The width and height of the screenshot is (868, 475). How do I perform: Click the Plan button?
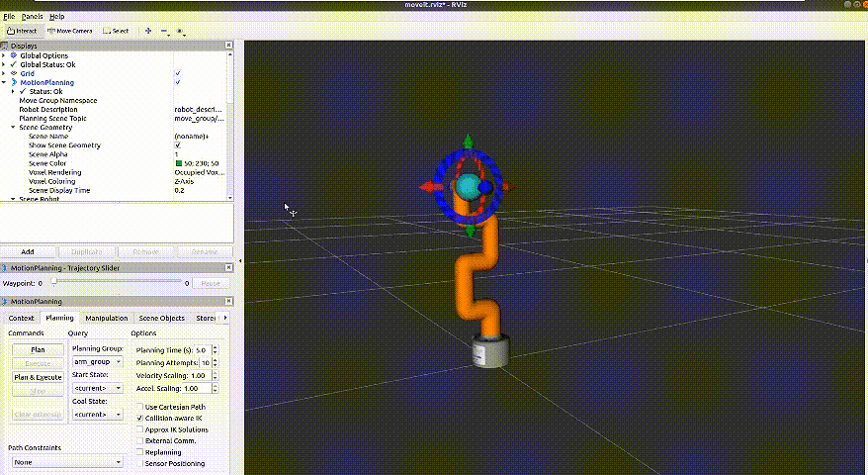[x=38, y=349]
